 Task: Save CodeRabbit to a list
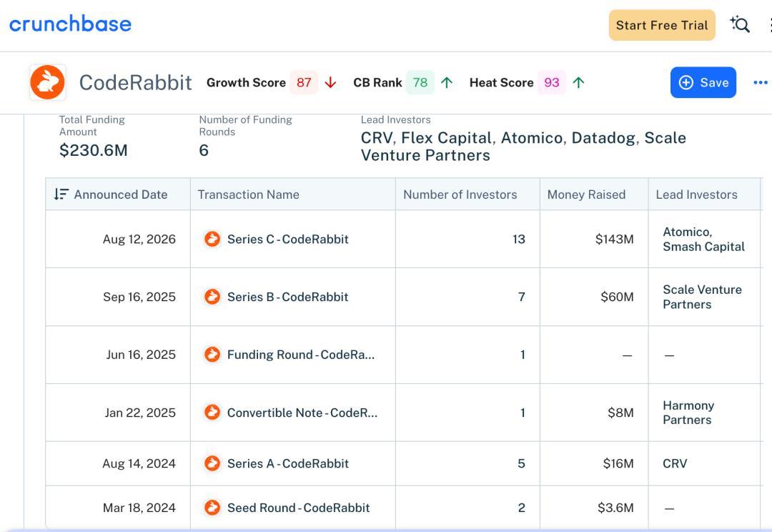pos(703,82)
